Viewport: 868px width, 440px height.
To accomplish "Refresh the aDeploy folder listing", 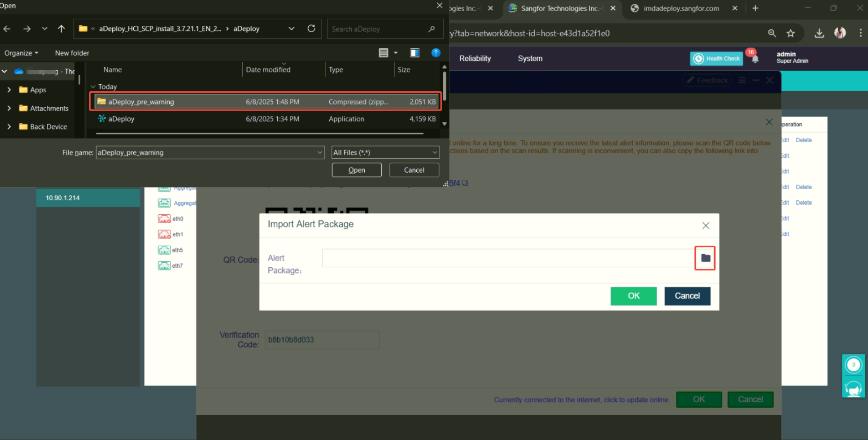I will click(x=311, y=29).
